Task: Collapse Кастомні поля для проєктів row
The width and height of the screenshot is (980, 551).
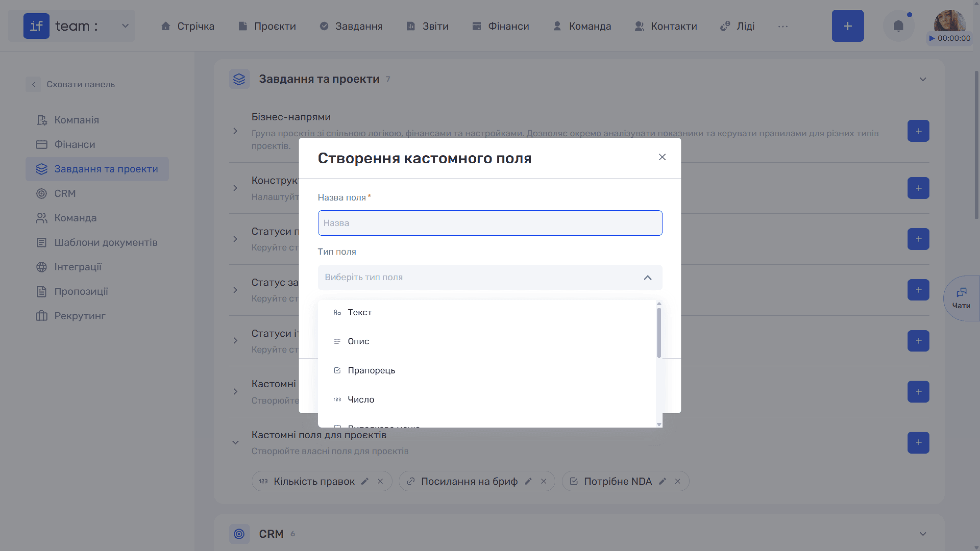Action: (x=236, y=443)
